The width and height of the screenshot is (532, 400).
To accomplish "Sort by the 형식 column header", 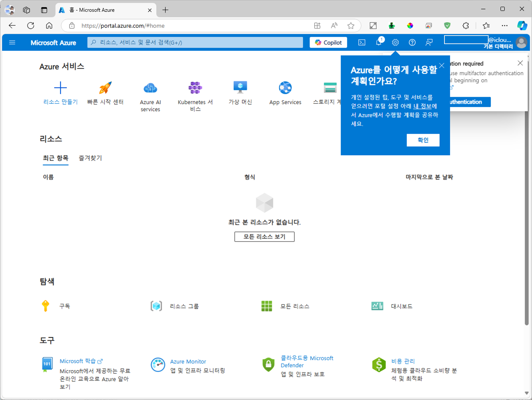I will tap(249, 177).
